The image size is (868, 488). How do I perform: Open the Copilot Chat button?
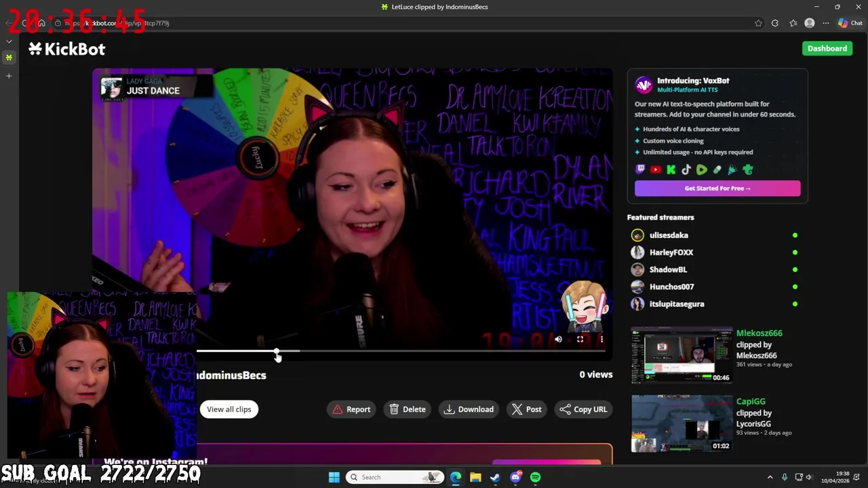pyautogui.click(x=850, y=23)
